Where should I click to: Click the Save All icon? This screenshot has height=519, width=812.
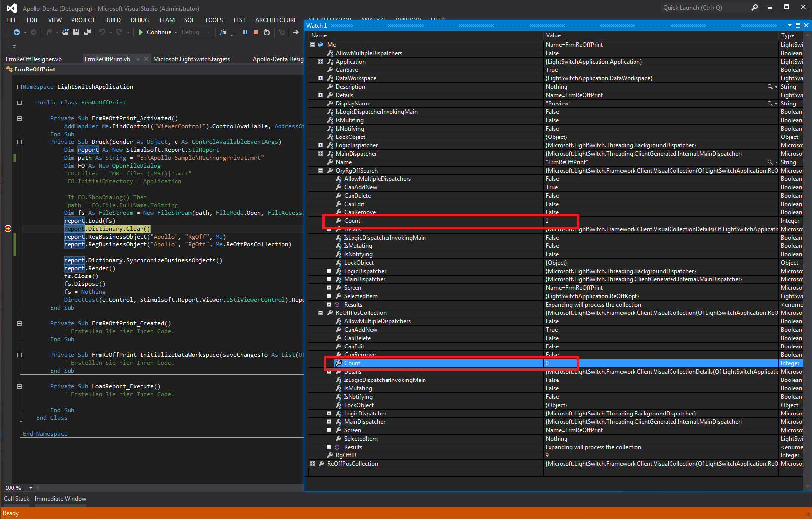point(87,32)
